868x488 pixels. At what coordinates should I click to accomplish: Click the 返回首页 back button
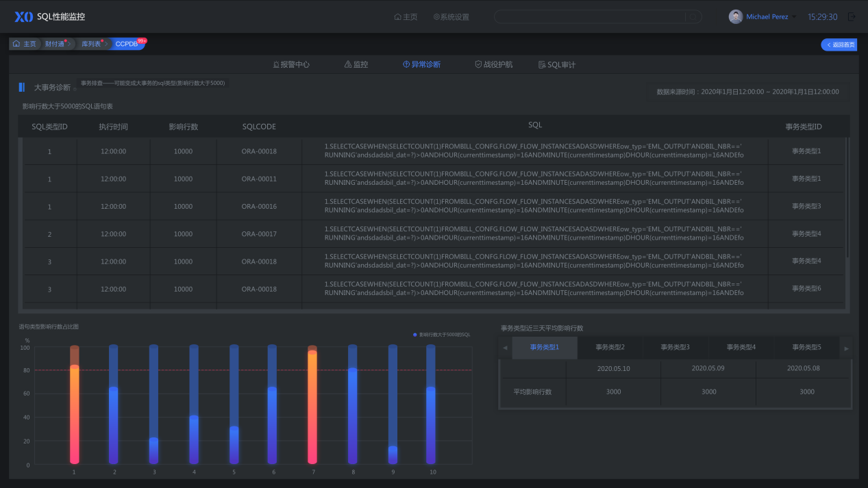click(x=839, y=44)
